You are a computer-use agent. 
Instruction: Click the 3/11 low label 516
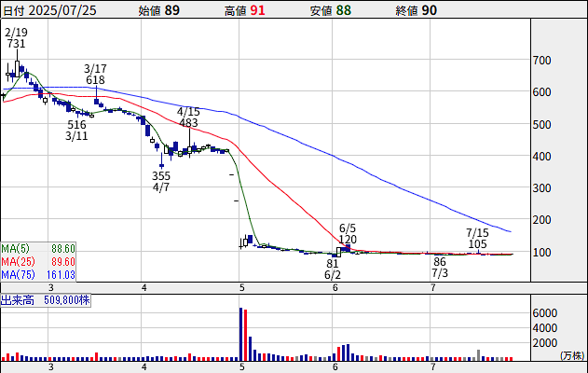[x=76, y=125]
